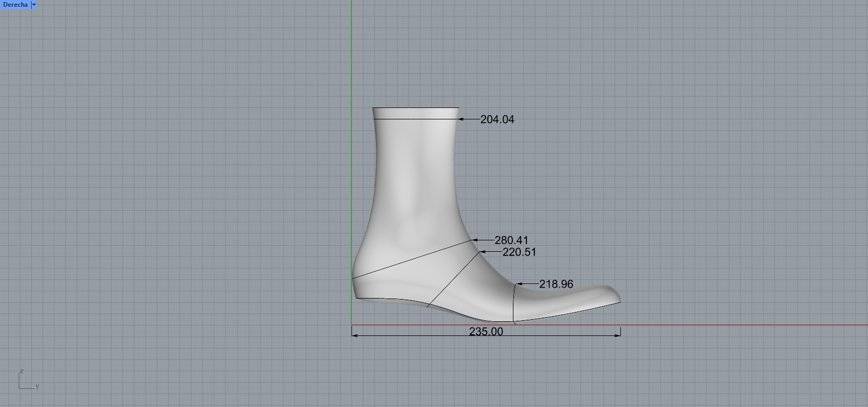Open the Derecha viewport dropdown arrow

coord(34,5)
